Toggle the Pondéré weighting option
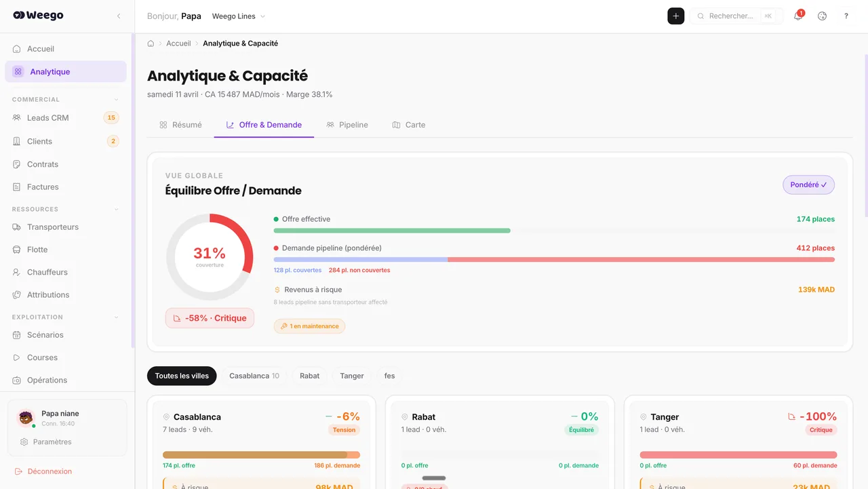This screenshot has width=868, height=489. [808, 185]
